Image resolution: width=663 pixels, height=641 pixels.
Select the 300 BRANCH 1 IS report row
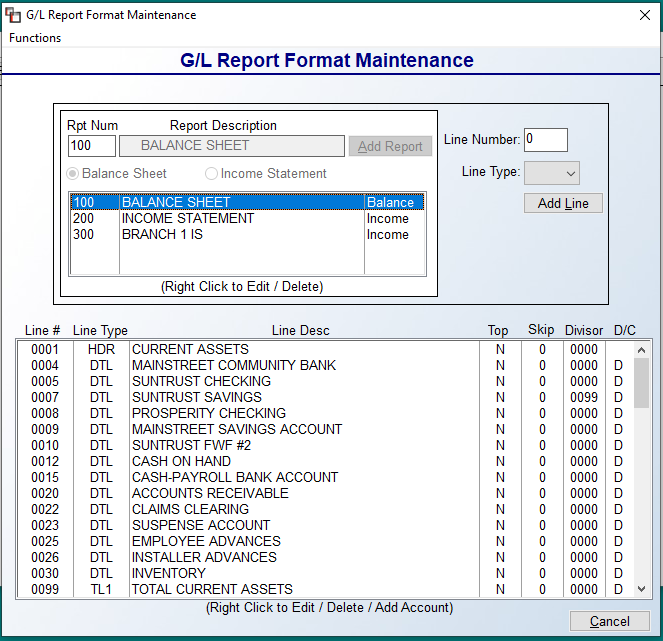pos(247,235)
